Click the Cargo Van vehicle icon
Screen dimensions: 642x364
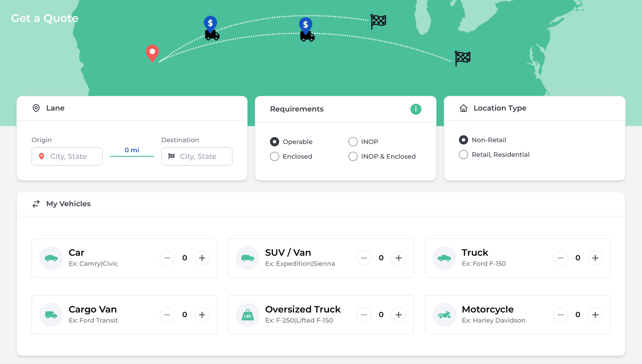[x=51, y=315]
